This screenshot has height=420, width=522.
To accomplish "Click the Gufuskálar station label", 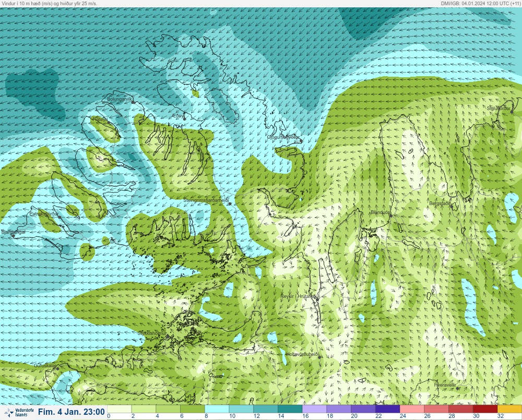I will (x=45, y=365).
